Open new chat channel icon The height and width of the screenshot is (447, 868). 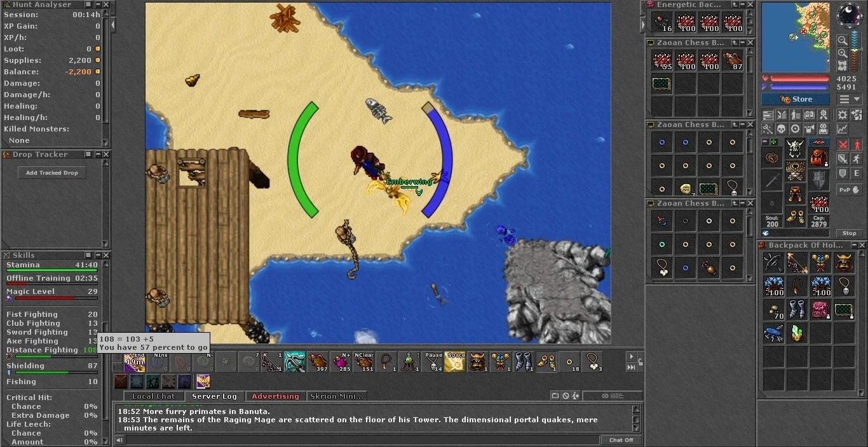pos(555,396)
